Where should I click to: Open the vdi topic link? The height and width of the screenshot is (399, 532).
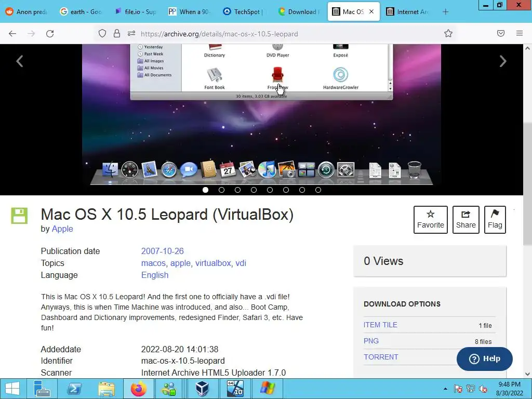click(x=241, y=263)
